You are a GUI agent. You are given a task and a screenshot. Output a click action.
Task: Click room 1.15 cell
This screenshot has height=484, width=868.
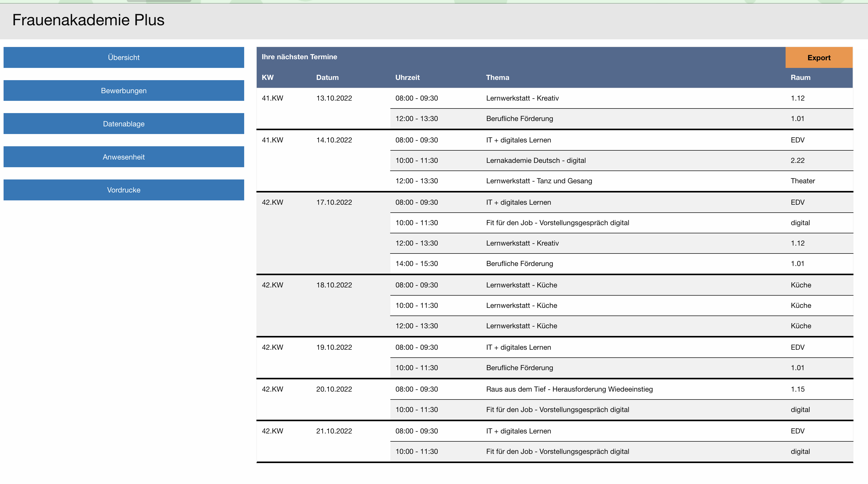(x=797, y=389)
